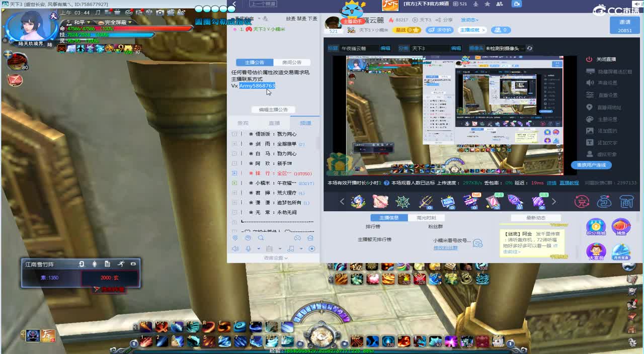Switch to 房间公告 room notice tab

click(x=292, y=62)
